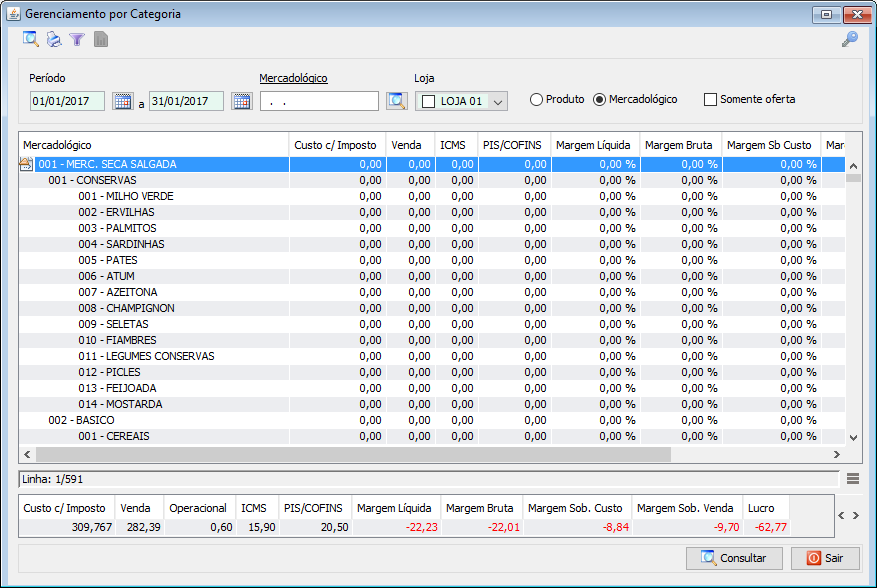The width and height of the screenshot is (877, 588).
Task: Expand the Loja dropdown arrow
Action: coord(498,101)
